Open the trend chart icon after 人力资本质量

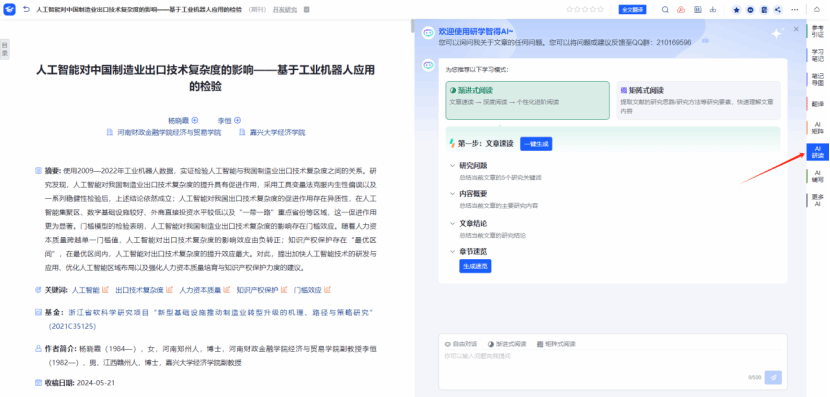(227, 290)
